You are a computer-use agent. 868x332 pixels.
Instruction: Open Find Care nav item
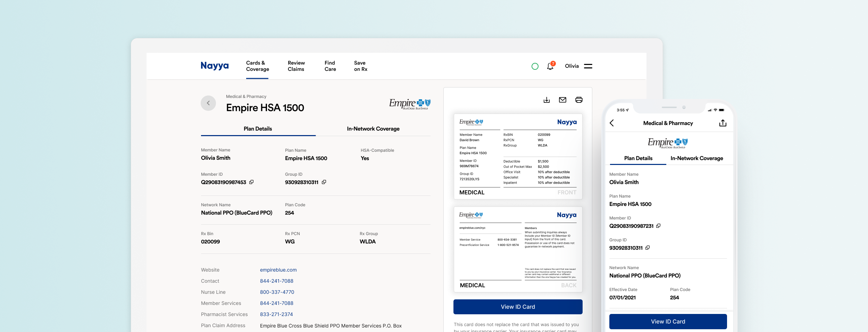click(330, 66)
